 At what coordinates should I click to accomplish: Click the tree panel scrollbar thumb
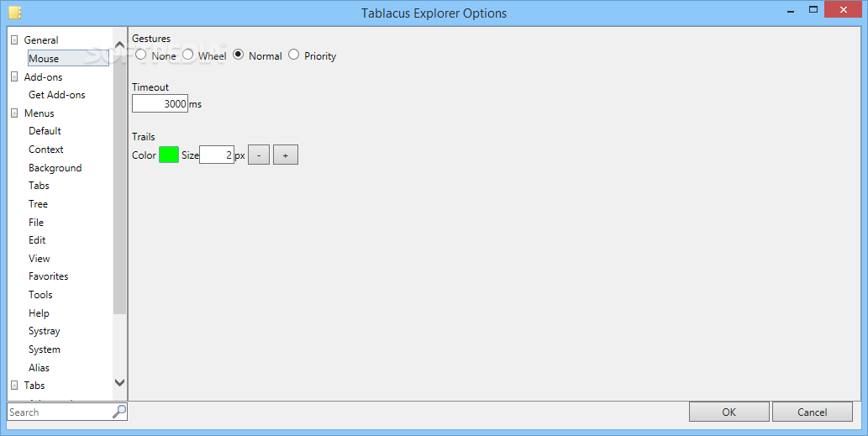(119, 183)
